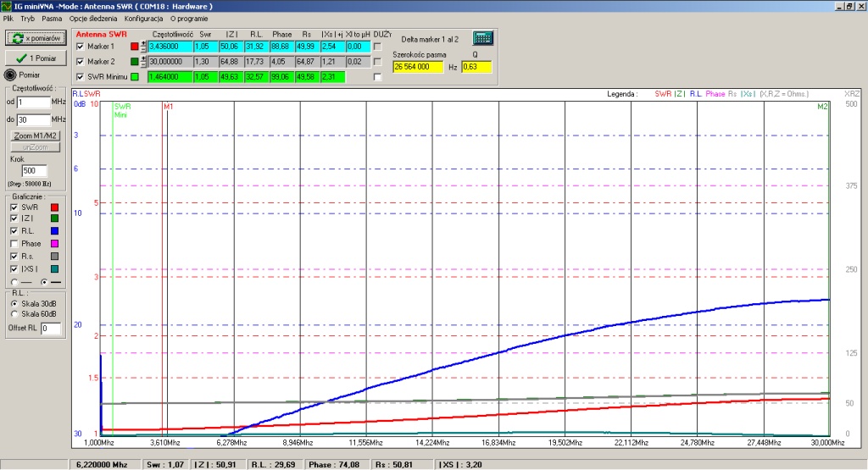Screen dimensions: 868x470
Task: Toggle the SWR Minimum checkbox
Action: [81, 77]
